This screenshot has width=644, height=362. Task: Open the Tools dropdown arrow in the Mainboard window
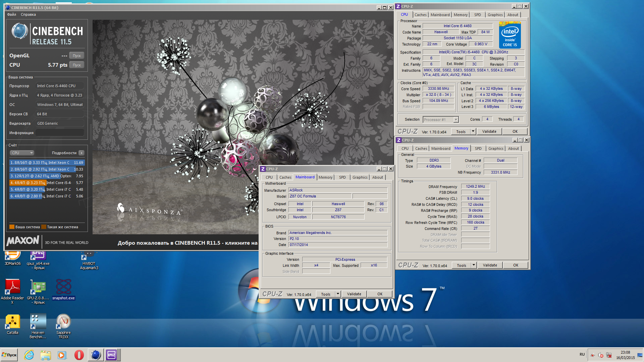[x=338, y=294]
